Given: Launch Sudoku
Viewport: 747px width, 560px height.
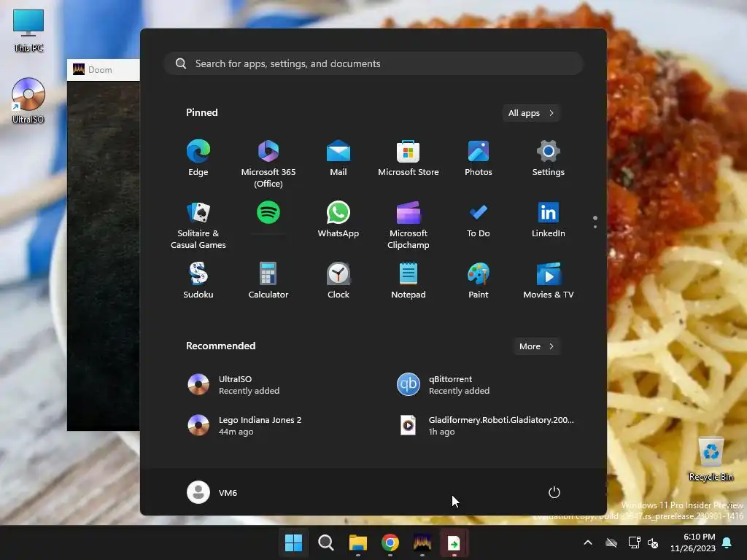Looking at the screenshot, I should click(x=198, y=281).
